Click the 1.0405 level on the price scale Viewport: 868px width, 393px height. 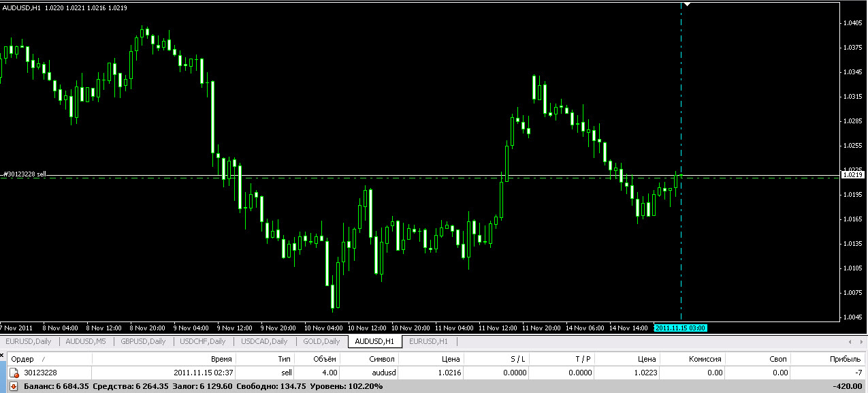pyautogui.click(x=853, y=22)
